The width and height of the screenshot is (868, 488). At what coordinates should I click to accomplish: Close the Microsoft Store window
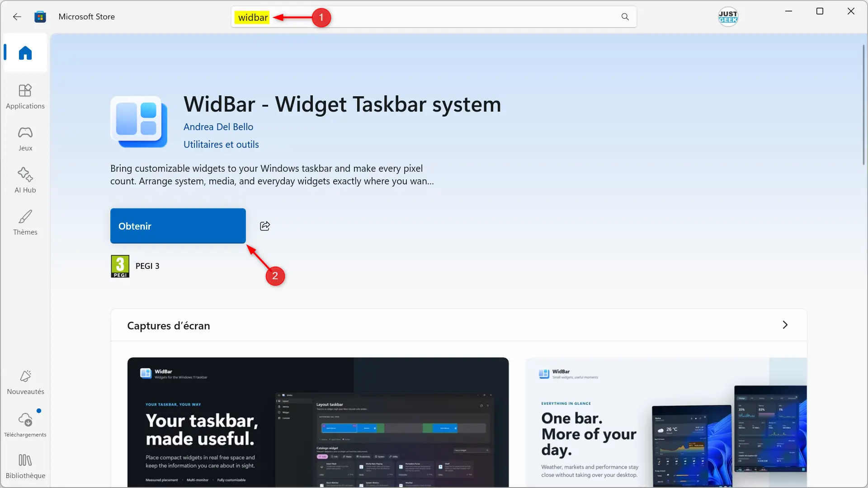tap(851, 11)
